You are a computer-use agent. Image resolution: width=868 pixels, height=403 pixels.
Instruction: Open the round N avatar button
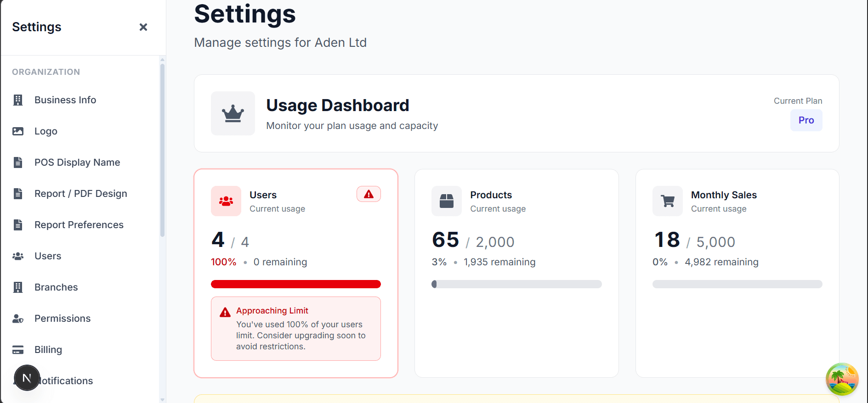pos(27,378)
